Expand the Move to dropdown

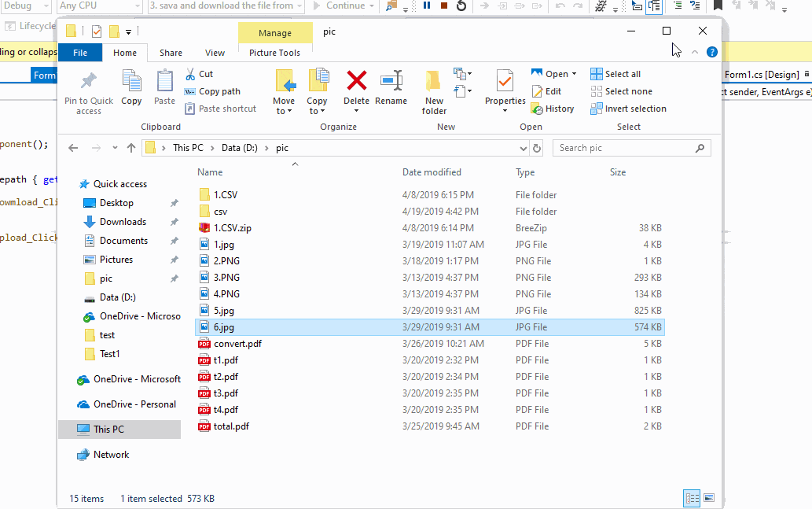(284, 110)
